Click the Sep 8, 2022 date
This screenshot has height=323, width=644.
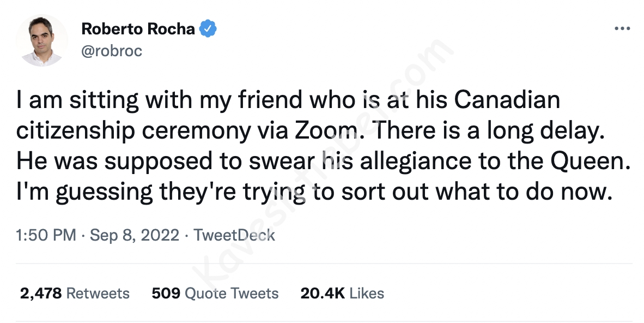[x=135, y=235]
